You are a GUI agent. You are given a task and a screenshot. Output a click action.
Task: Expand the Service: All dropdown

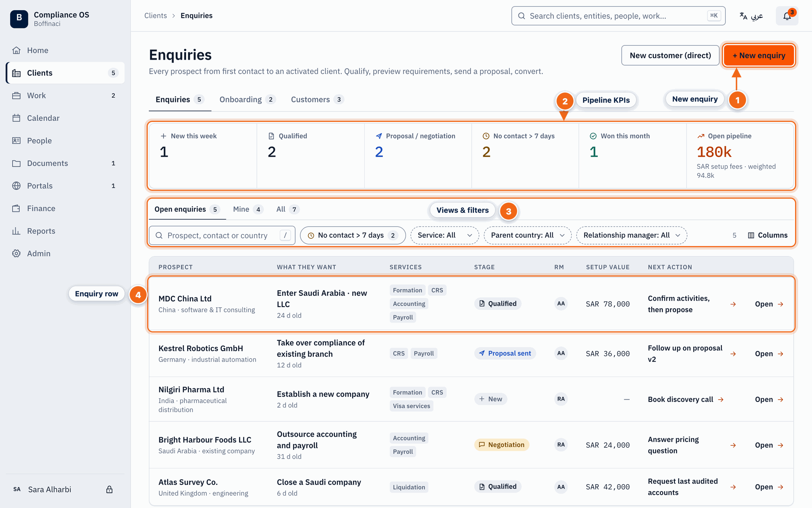pyautogui.click(x=445, y=235)
